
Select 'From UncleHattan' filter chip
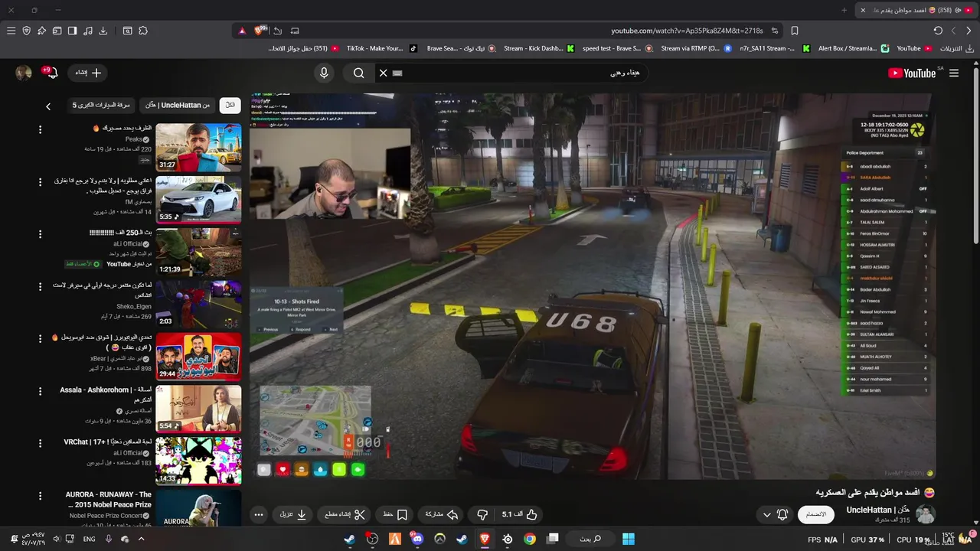click(178, 105)
